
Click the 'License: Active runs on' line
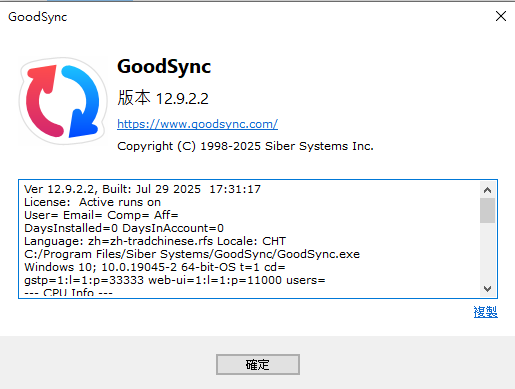(92, 202)
